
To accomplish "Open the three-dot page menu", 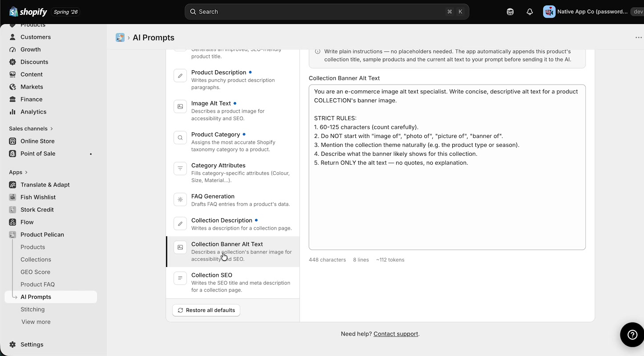I will tap(639, 37).
